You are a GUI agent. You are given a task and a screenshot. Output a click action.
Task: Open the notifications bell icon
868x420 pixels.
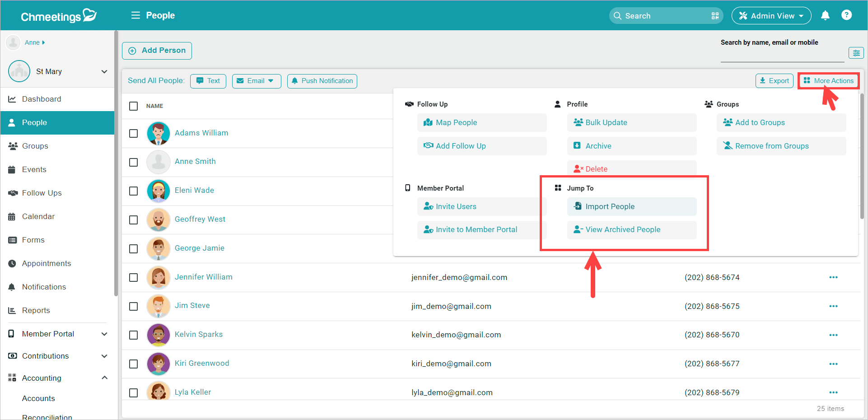[x=825, y=15]
